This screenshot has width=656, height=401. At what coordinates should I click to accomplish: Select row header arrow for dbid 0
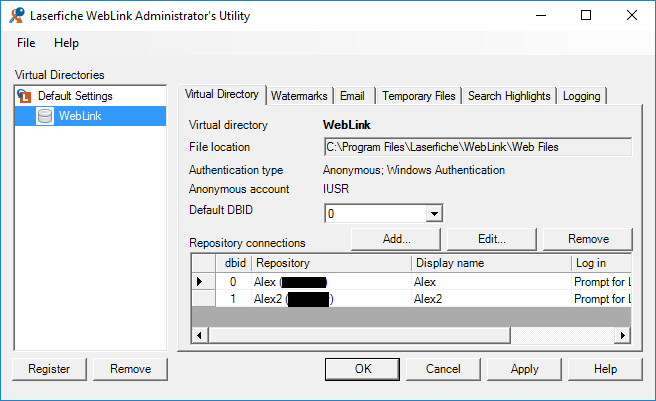pyautogui.click(x=203, y=282)
